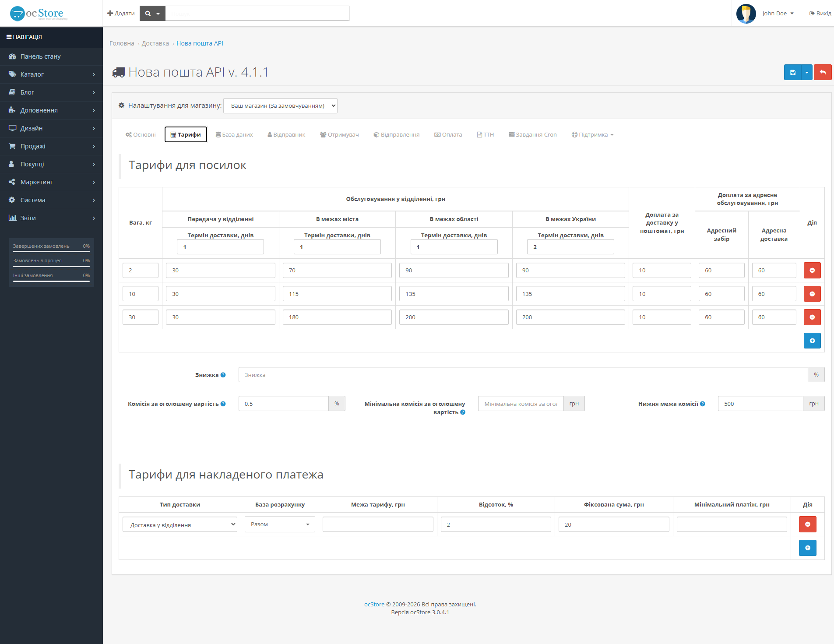Expand the Доповнення sidebar menu

pos(51,110)
